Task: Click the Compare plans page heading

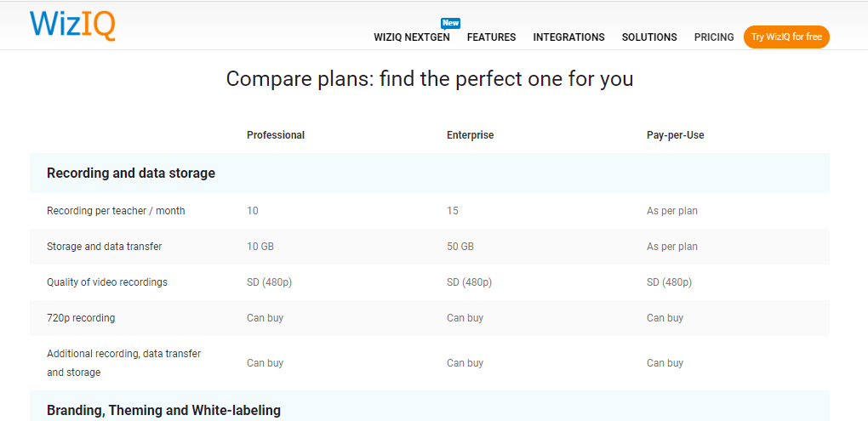Action: [430, 78]
